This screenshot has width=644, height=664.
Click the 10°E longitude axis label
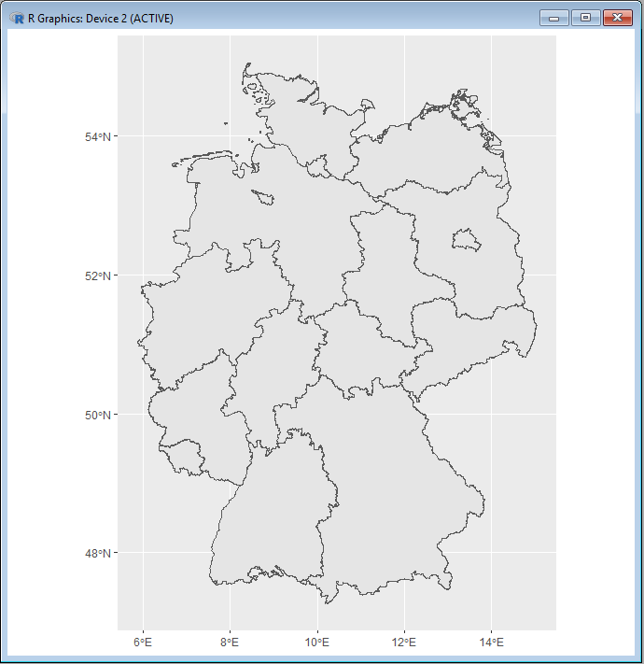tap(317, 643)
